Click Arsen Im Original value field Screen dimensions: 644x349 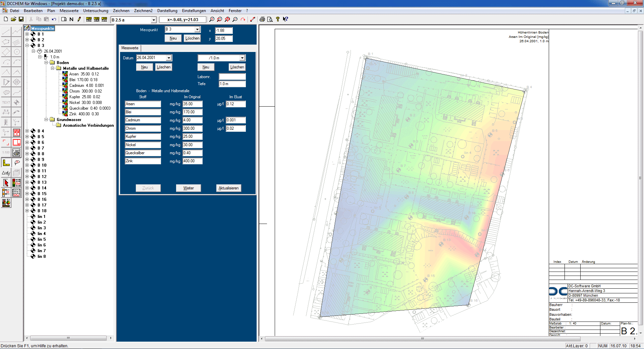(193, 104)
